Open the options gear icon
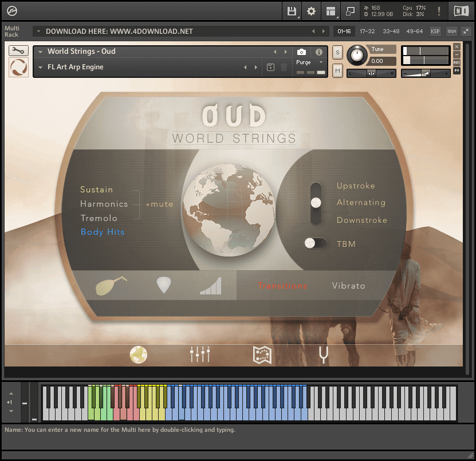This screenshot has width=476, height=461. coord(311,11)
